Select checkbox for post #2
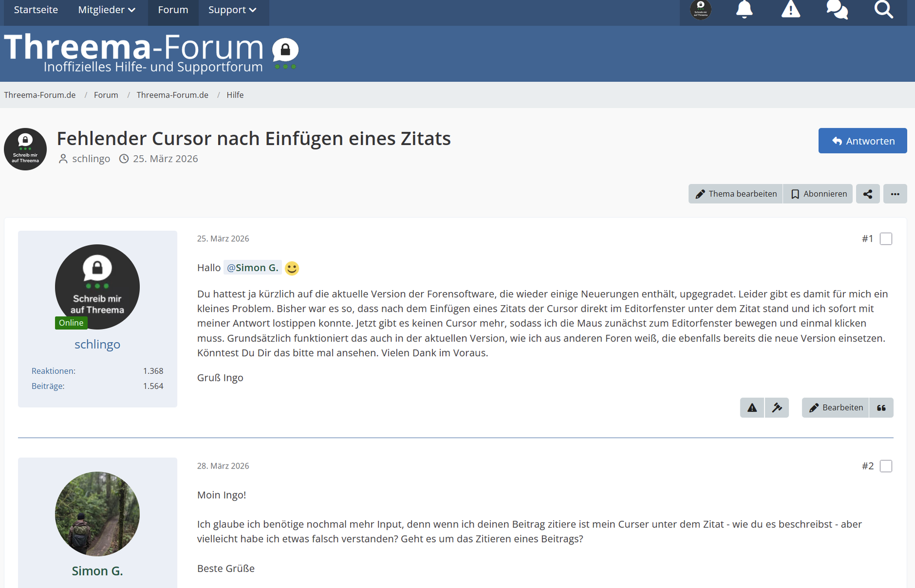Image resolution: width=915 pixels, height=588 pixels. click(x=886, y=466)
